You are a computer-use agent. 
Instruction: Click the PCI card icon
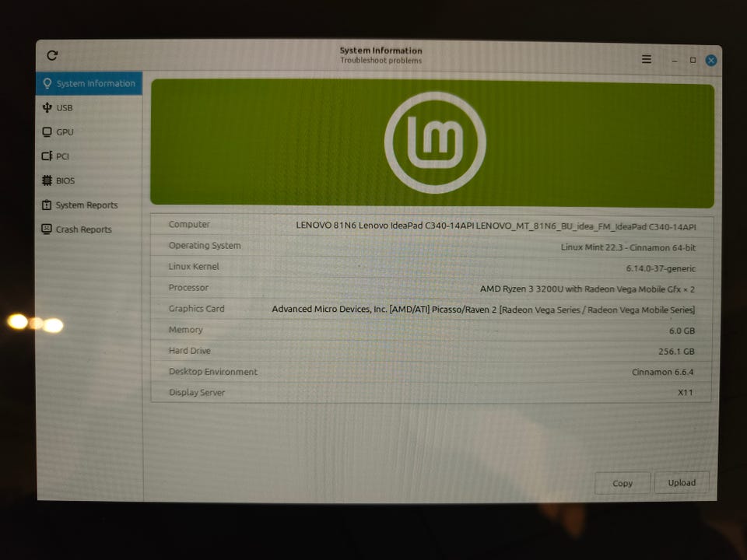(x=47, y=156)
